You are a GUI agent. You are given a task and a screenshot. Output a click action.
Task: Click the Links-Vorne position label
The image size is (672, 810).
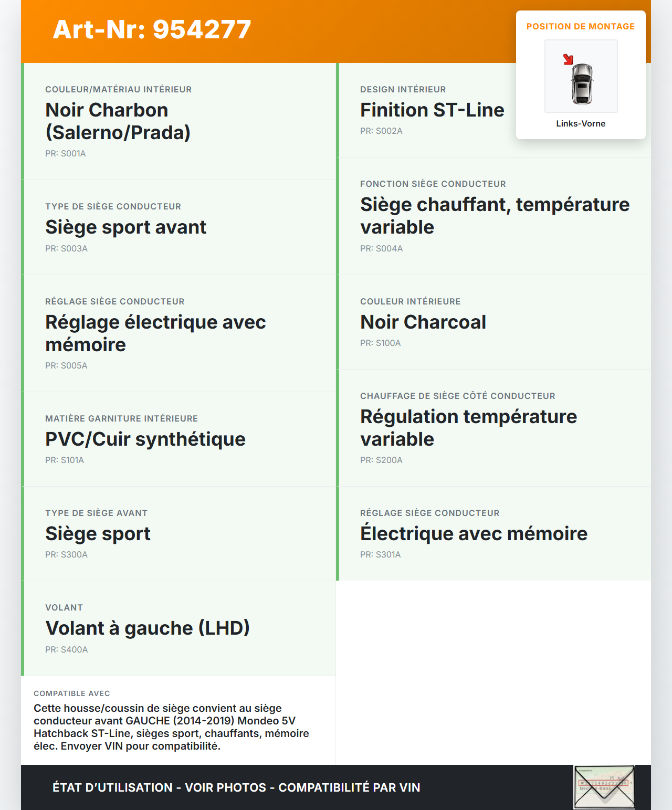click(x=581, y=124)
